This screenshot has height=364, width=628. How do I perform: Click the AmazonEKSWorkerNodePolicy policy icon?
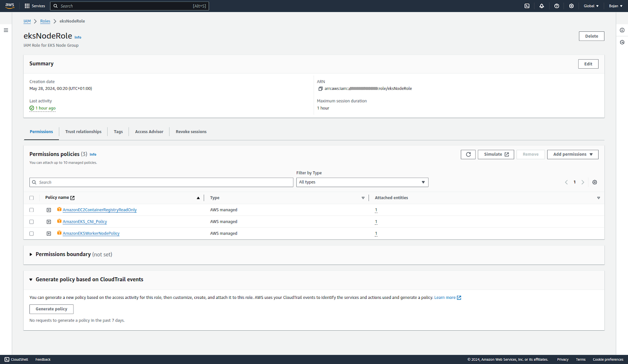coord(59,233)
